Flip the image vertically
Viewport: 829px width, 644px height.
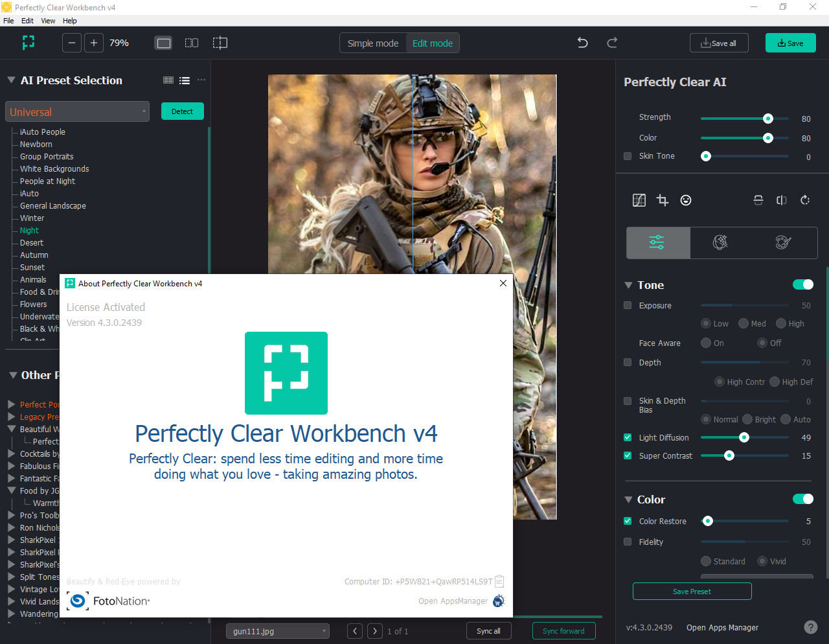(758, 200)
